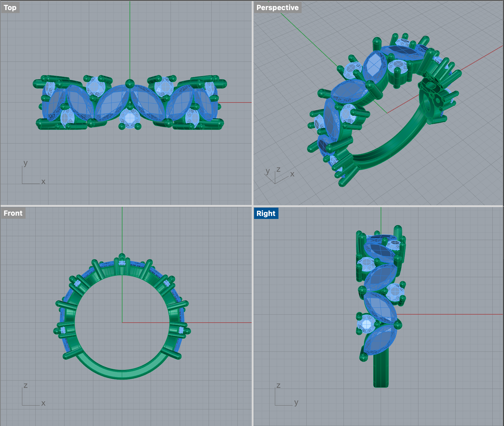The image size is (504, 426).
Task: Select the top center prong bead in Top view
Action: pyautogui.click(x=130, y=83)
